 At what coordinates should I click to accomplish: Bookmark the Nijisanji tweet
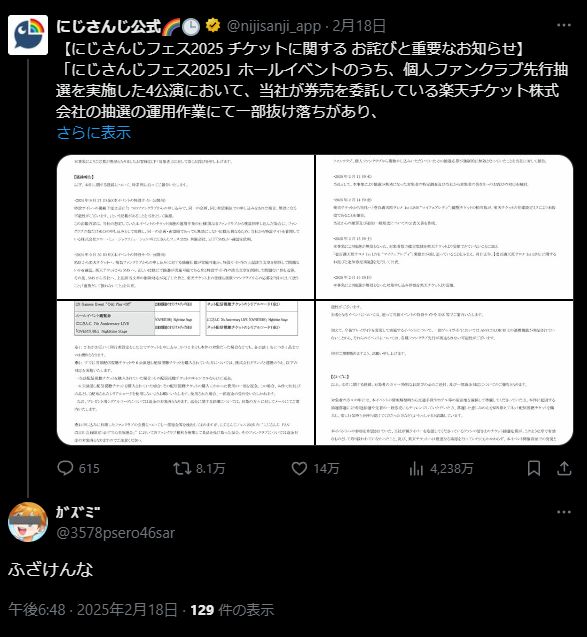534,468
